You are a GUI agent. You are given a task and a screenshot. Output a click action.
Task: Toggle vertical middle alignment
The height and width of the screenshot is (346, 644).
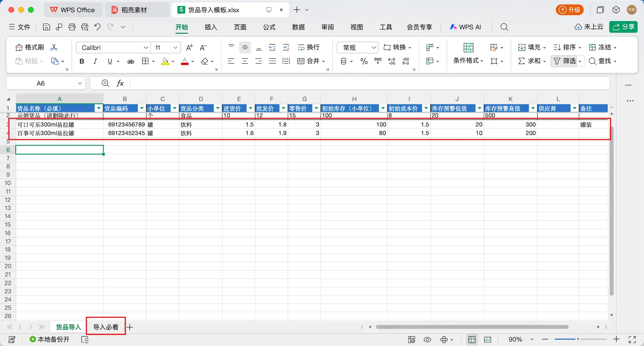(245, 48)
